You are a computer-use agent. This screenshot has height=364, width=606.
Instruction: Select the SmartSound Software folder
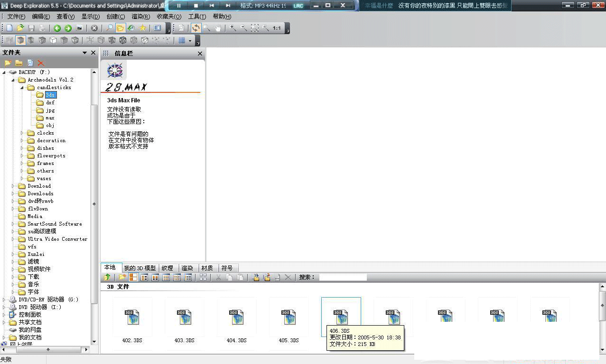[55, 224]
